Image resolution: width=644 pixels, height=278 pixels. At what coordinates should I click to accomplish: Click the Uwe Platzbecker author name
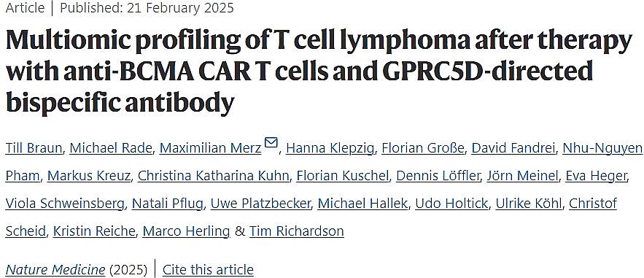(260, 204)
